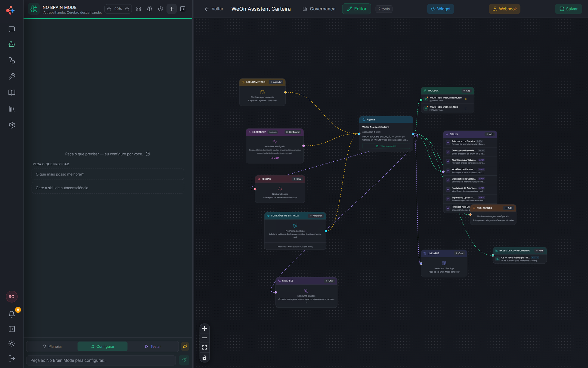The height and width of the screenshot is (368, 588).
Task: Click Criar in Sinapses node
Action: click(x=330, y=281)
